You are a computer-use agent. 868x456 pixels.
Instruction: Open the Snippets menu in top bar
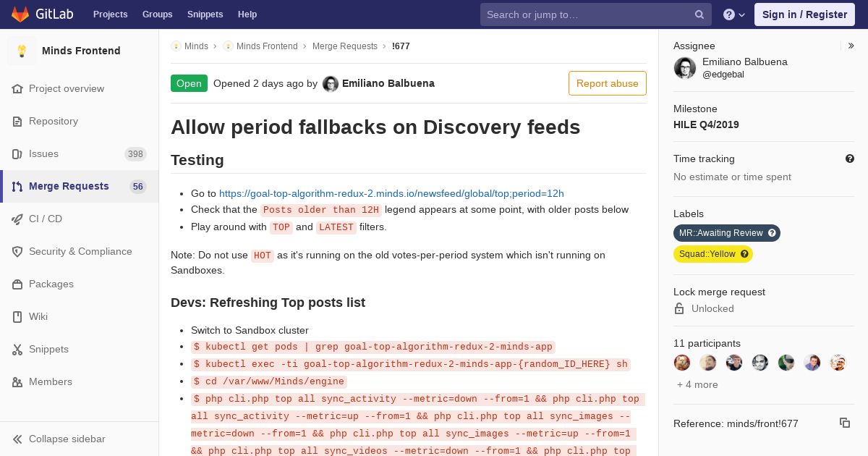tap(205, 14)
